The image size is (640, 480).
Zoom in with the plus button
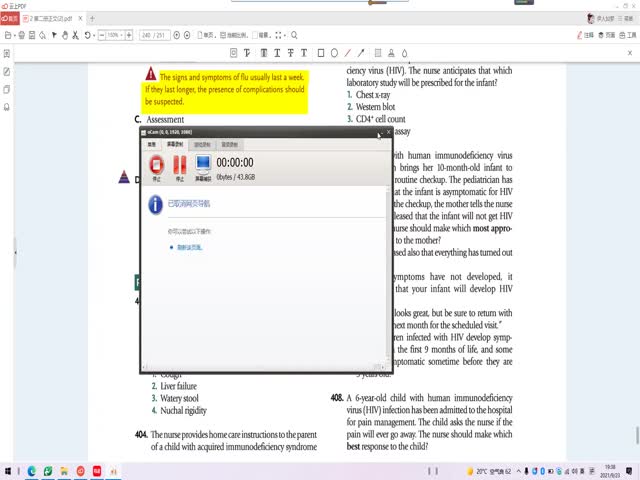129,36
